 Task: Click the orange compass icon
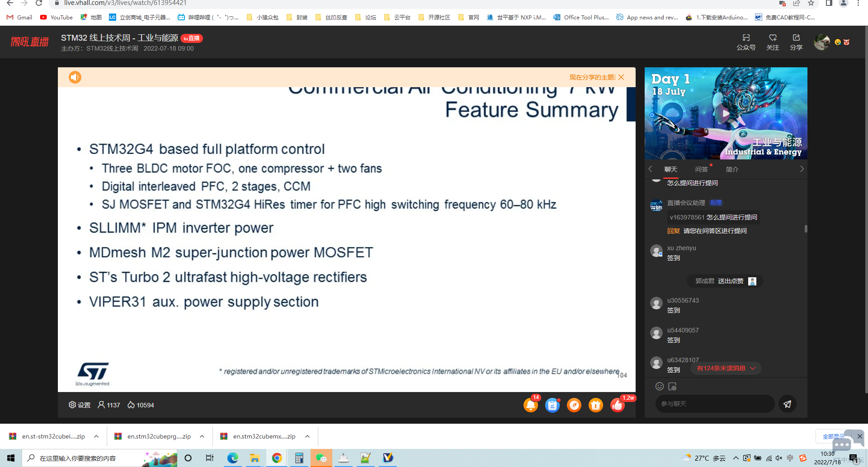574,405
